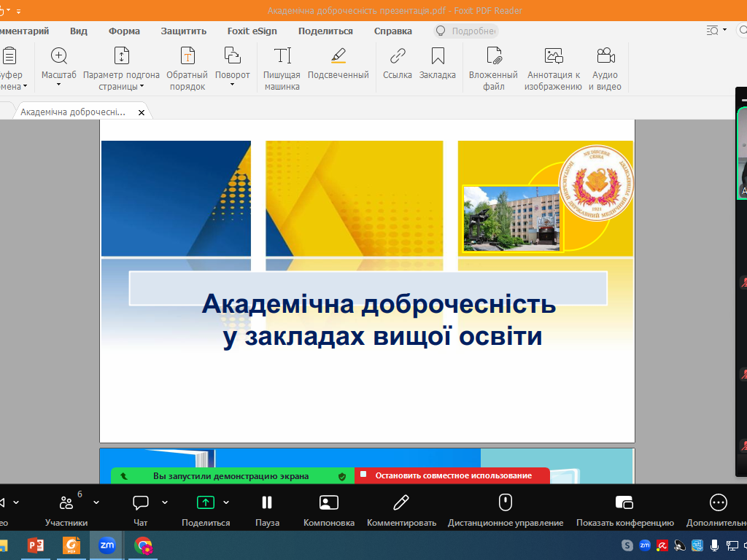Click network icon in system tray
This screenshot has width=747, height=560.
732,545
